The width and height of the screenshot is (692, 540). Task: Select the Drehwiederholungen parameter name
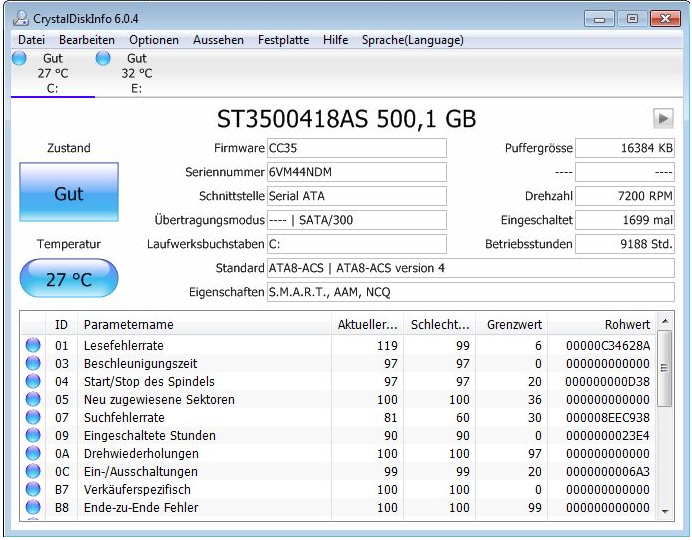[141, 454]
